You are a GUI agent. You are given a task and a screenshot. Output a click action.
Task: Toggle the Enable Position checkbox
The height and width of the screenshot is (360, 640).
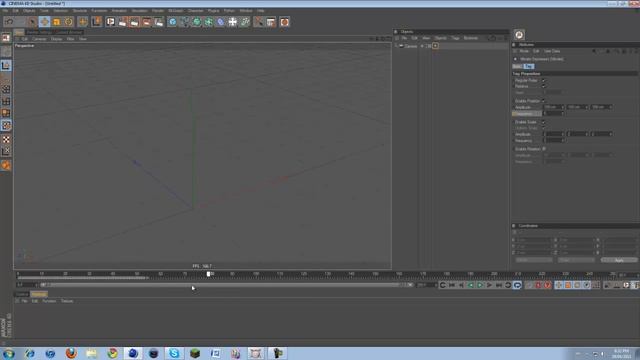pos(543,100)
